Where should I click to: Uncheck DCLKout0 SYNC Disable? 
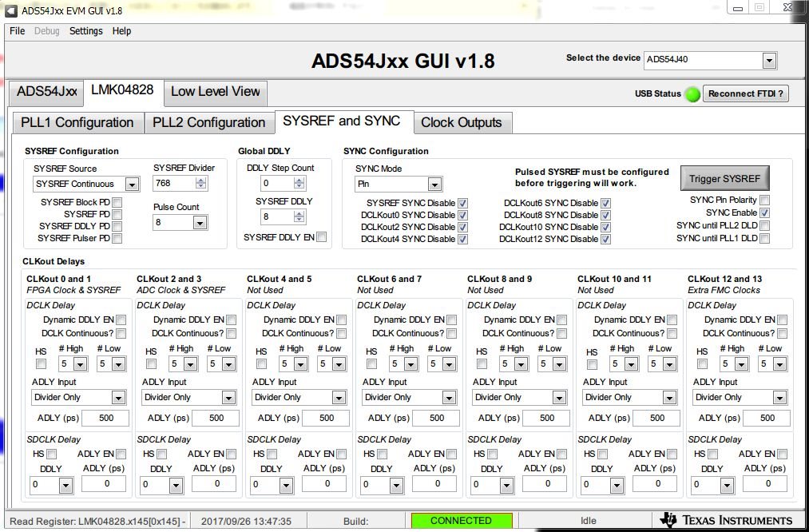tap(463, 215)
